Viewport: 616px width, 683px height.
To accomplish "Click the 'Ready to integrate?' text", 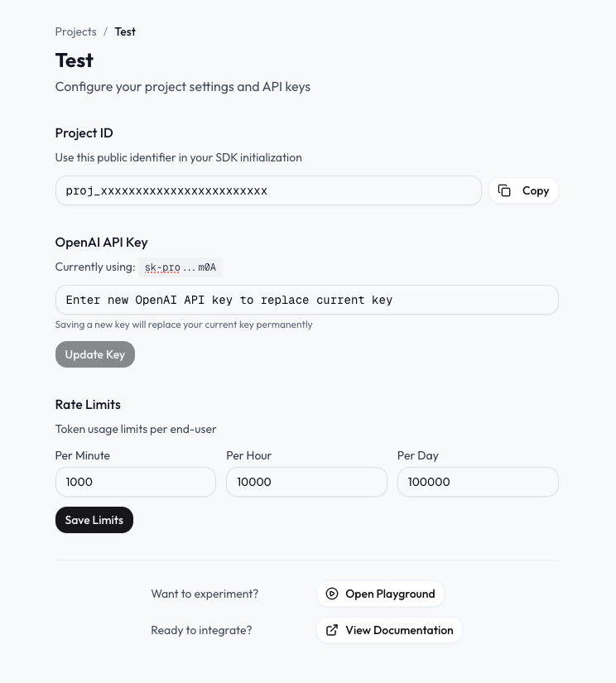I will click(201, 630).
